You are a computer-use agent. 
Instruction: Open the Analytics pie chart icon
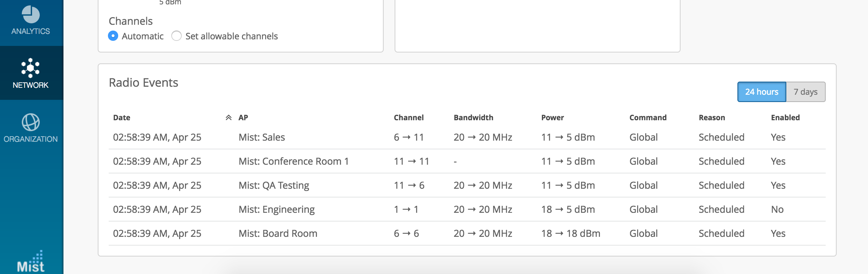(x=31, y=15)
